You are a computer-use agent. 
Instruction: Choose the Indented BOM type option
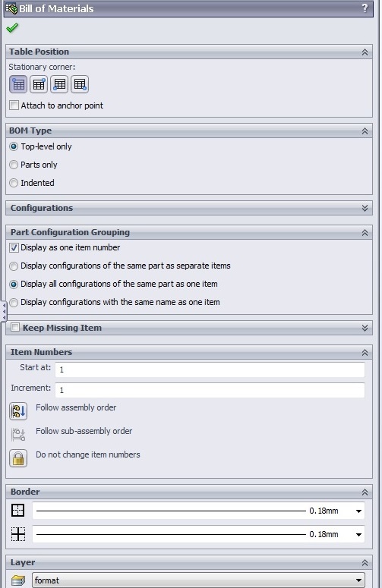[14, 183]
